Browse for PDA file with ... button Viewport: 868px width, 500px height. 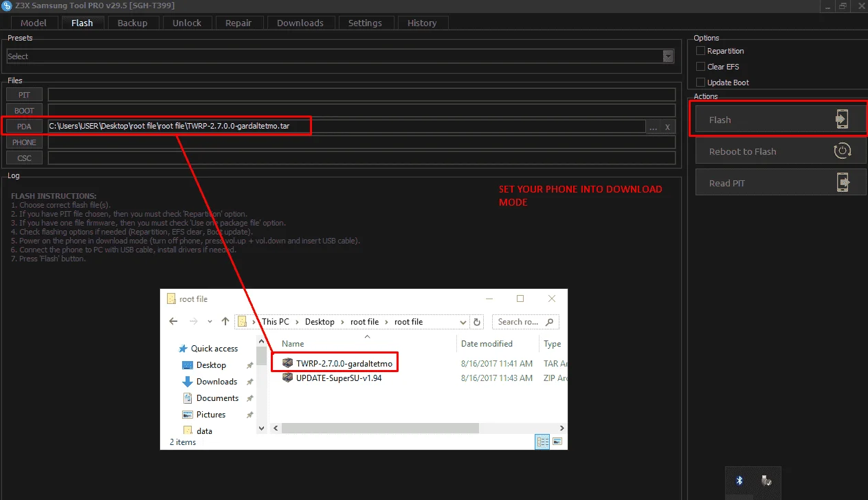click(653, 127)
